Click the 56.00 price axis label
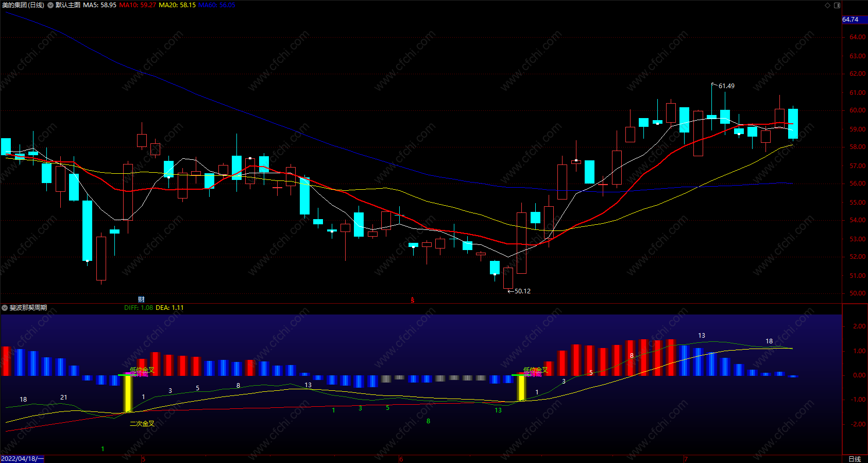The height and width of the screenshot is (463, 868). point(857,184)
